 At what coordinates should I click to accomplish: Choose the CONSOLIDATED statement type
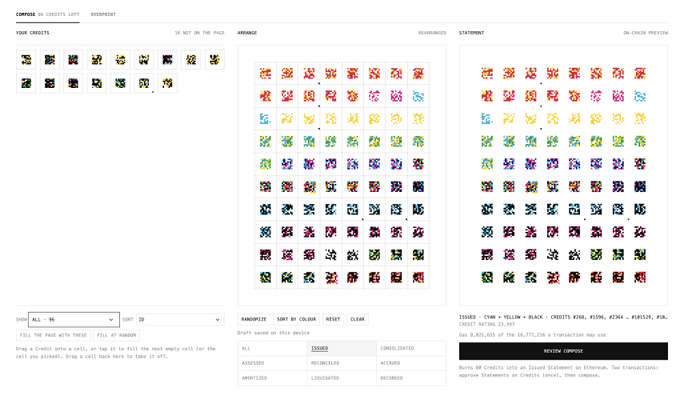tap(411, 348)
